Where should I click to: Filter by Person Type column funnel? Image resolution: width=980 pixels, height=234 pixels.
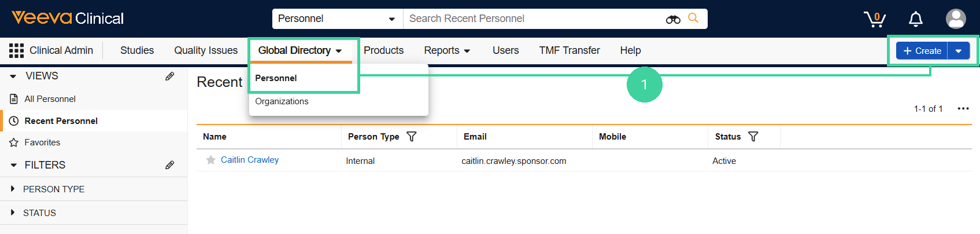[412, 137]
